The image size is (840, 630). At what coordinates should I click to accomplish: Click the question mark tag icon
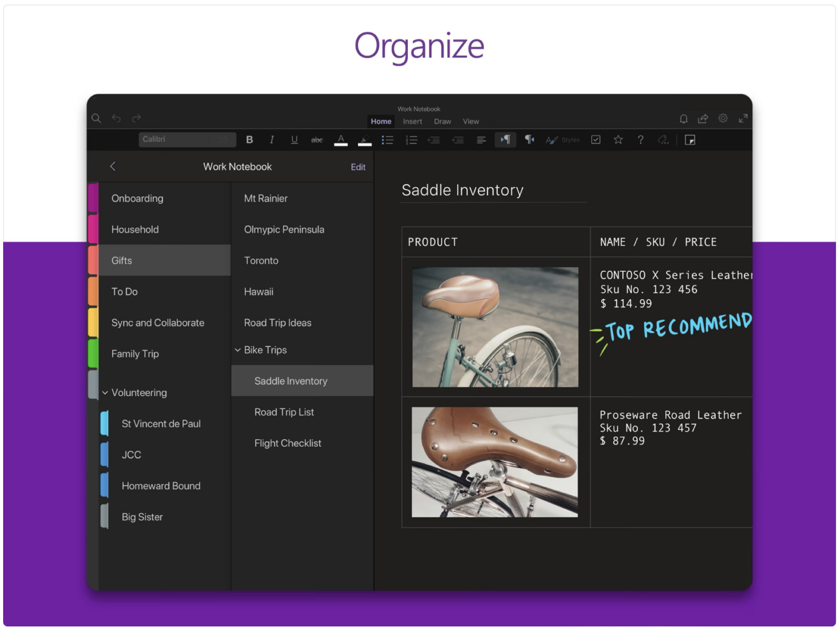[x=640, y=140]
